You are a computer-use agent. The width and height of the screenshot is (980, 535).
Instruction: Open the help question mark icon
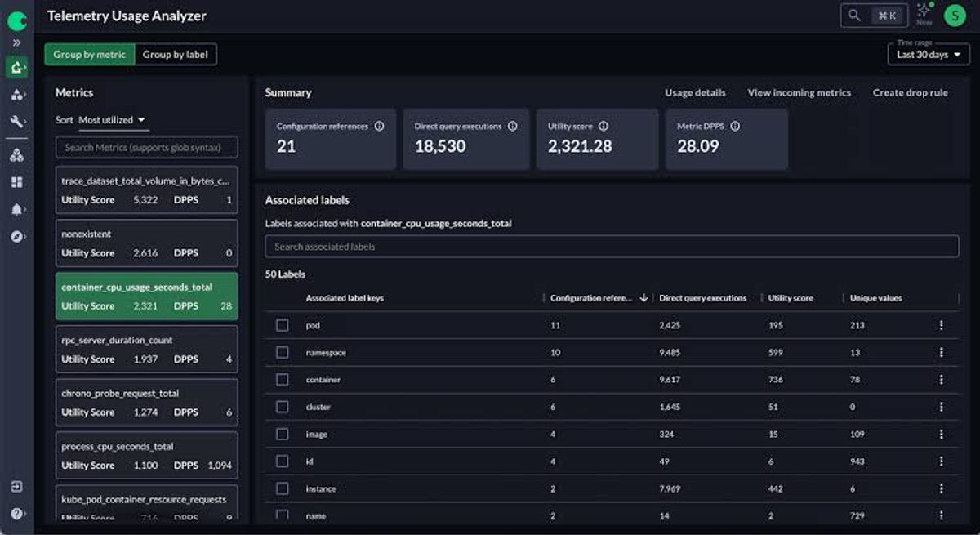(x=17, y=513)
